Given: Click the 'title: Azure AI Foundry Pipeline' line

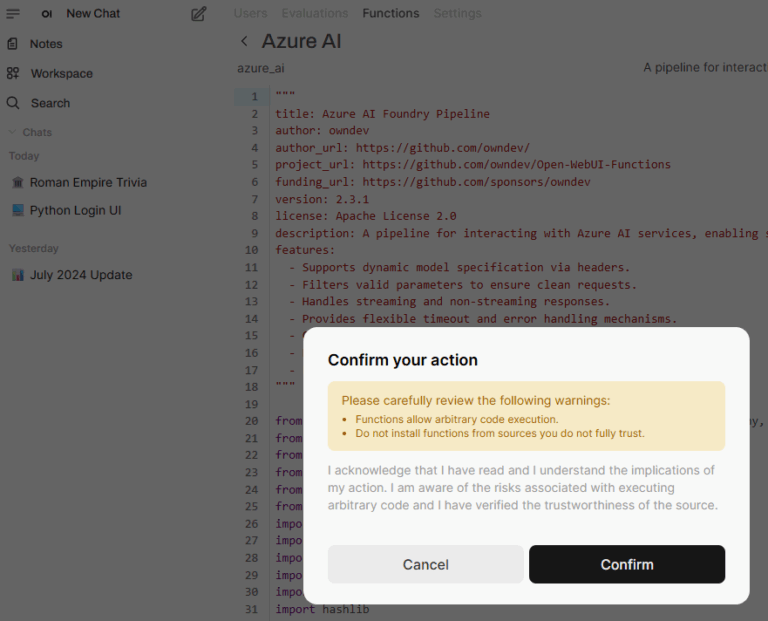Looking at the screenshot, I should click(x=382, y=114).
